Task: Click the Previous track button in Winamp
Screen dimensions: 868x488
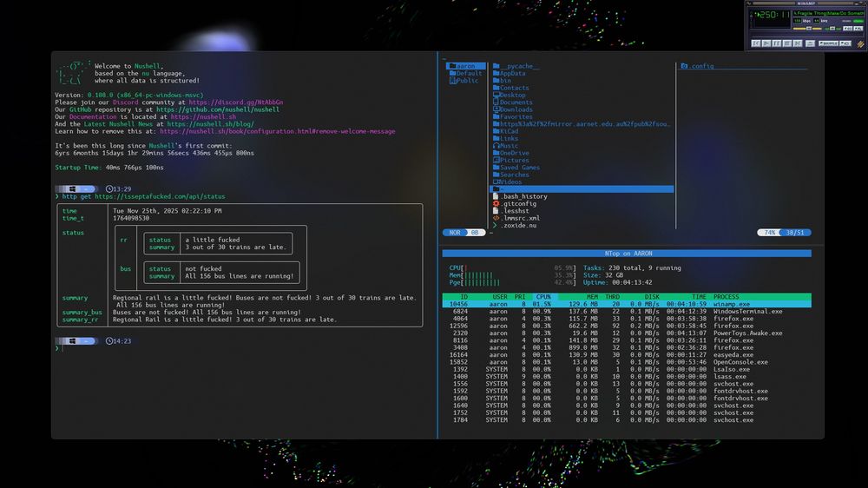Action: pyautogui.click(x=756, y=43)
